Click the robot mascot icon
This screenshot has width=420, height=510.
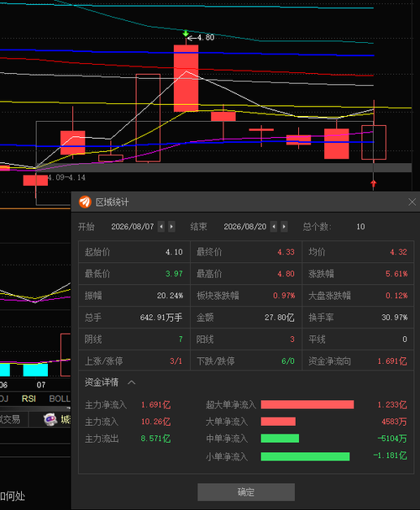[50, 419]
